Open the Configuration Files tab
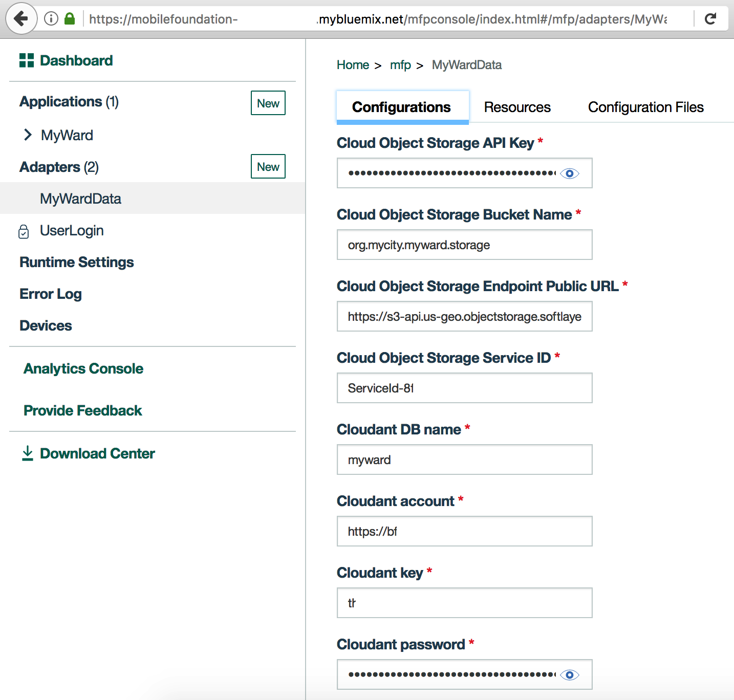The height and width of the screenshot is (700, 734). (x=646, y=107)
